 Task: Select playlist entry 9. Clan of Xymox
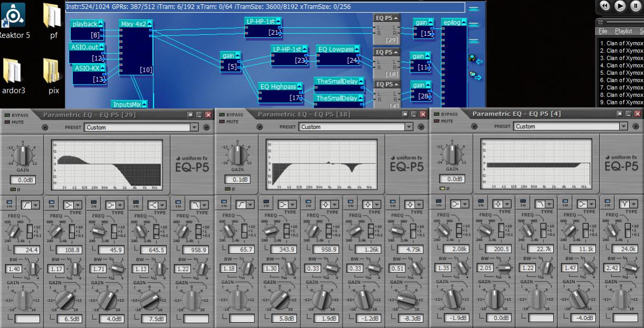point(621,102)
